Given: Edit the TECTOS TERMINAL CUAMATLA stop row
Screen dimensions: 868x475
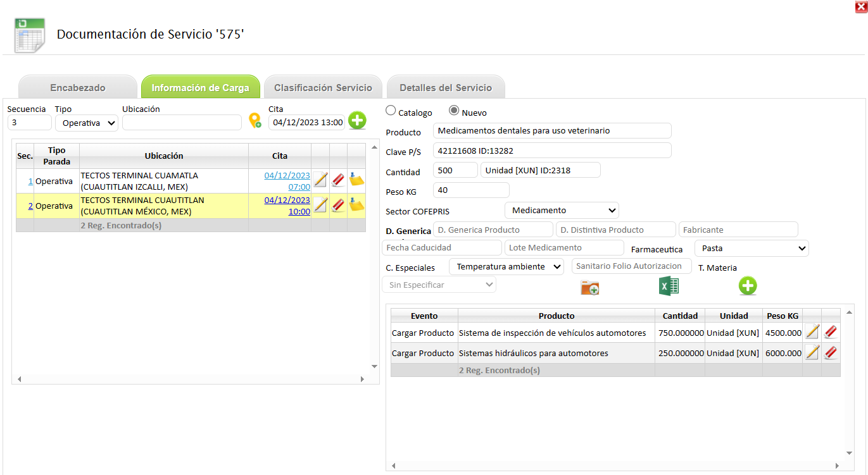Looking at the screenshot, I should (x=320, y=180).
